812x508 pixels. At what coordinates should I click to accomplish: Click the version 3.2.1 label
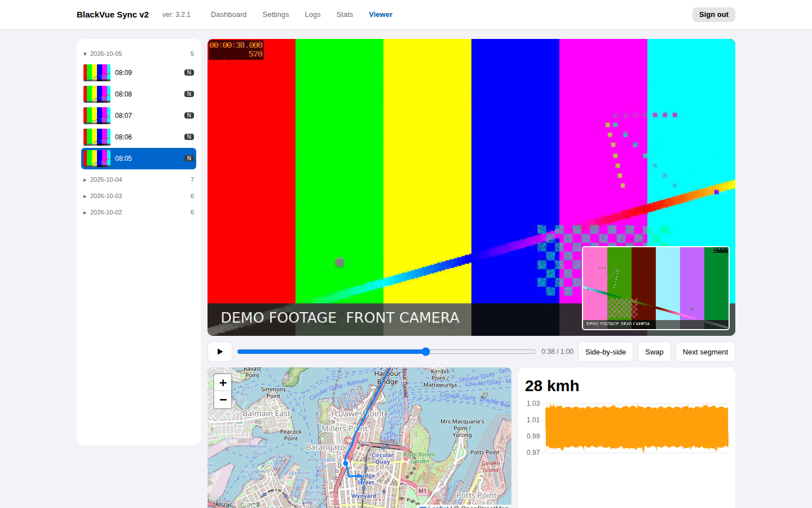point(176,15)
